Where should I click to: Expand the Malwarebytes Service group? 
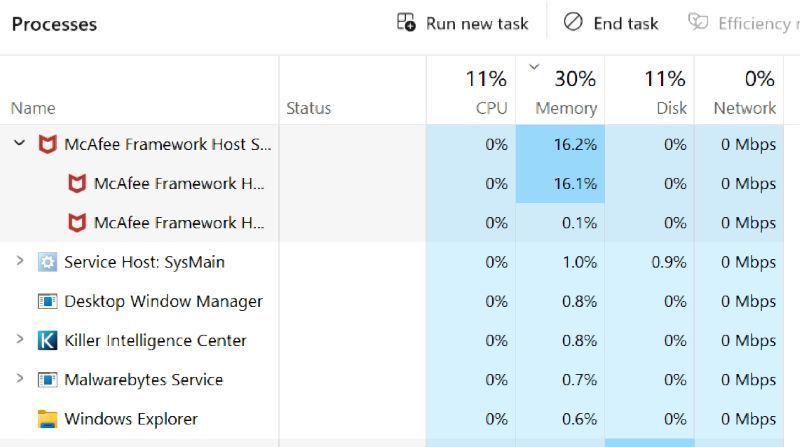point(19,380)
